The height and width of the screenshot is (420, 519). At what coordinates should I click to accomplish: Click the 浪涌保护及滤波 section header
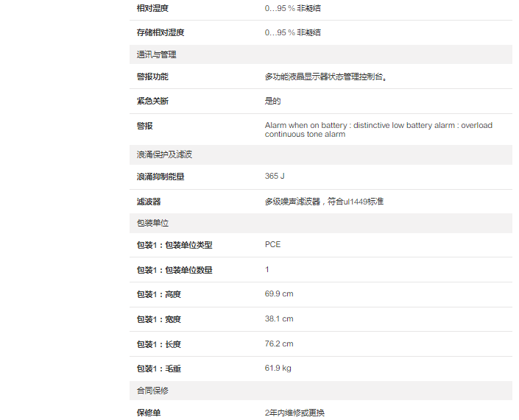pos(164,154)
